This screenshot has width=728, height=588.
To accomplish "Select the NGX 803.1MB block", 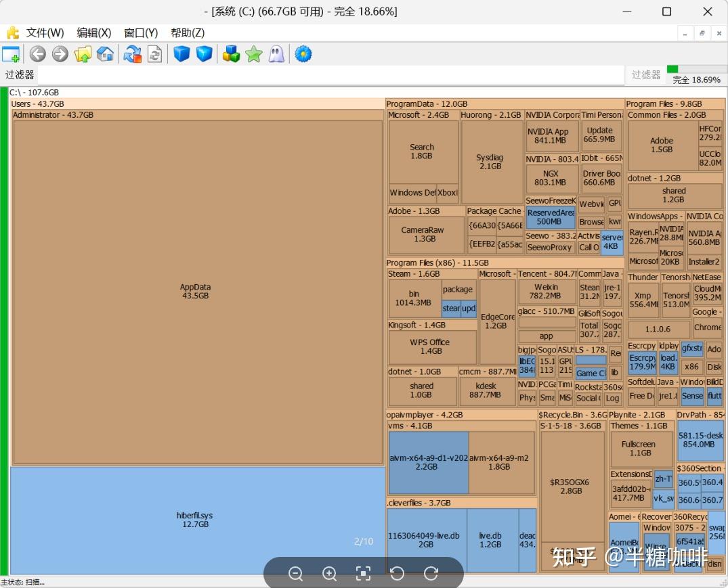I will pos(552,178).
